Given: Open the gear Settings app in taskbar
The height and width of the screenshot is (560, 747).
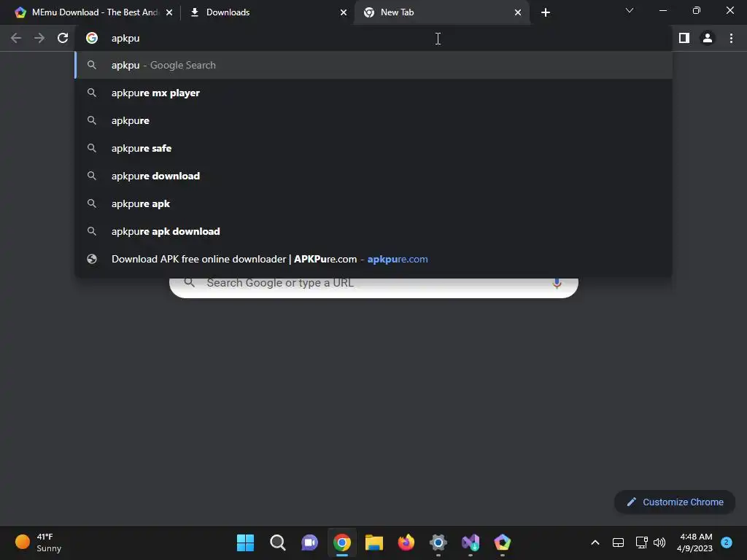Looking at the screenshot, I should point(438,542).
